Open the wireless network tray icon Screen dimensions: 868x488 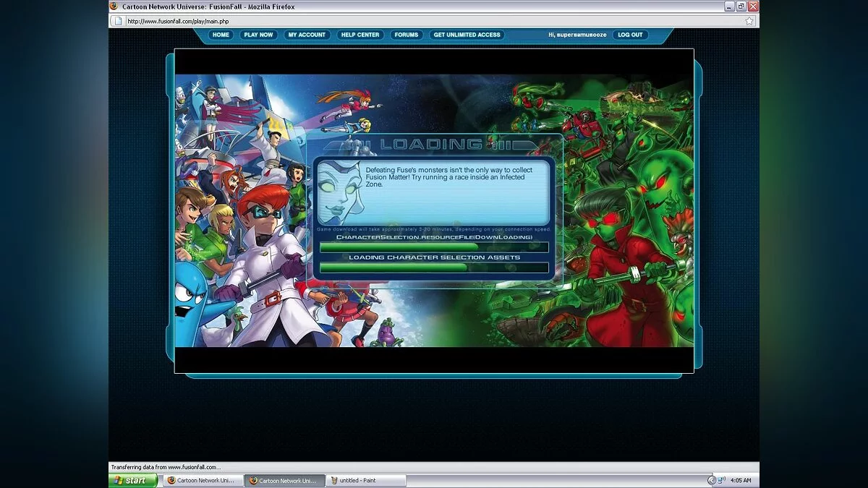(722, 480)
